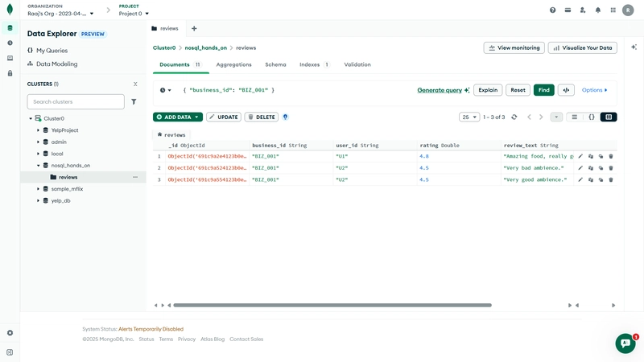Image resolution: width=644 pixels, height=362 pixels.
Task: Open the Organization selector dropdown
Action: [x=60, y=14]
